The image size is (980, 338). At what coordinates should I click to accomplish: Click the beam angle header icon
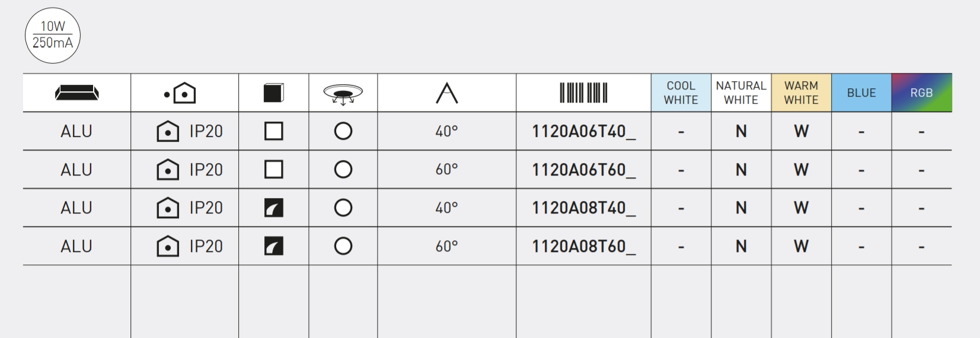click(x=447, y=93)
